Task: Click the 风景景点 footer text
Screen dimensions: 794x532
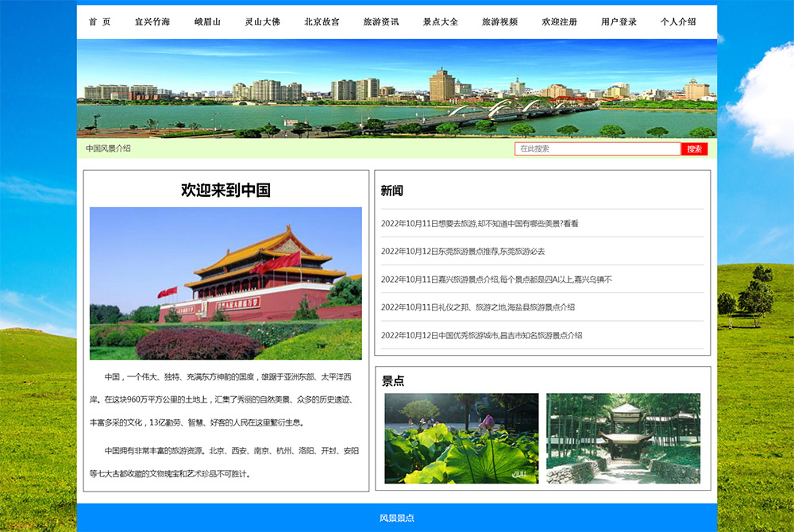Action: (397, 518)
